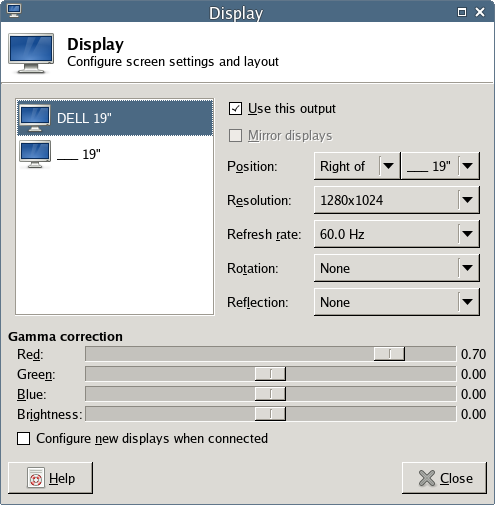
Task: Click the Refresh rate label
Action: tap(264, 234)
